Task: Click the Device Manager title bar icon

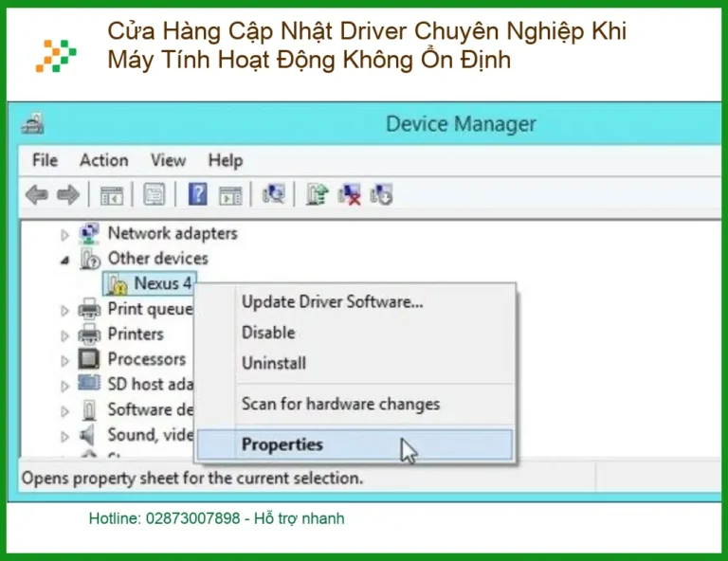Action: coord(32,123)
